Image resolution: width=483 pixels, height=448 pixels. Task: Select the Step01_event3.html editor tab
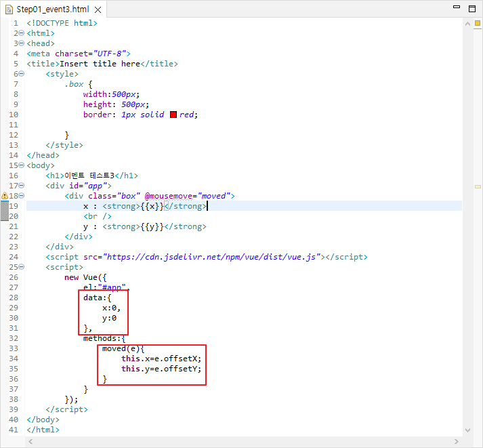[x=53, y=9]
